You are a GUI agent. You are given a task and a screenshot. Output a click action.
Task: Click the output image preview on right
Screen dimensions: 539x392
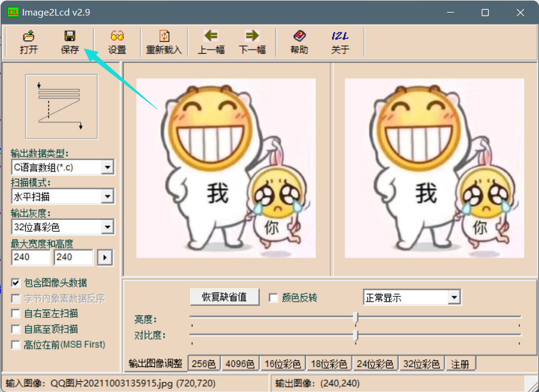(x=434, y=168)
